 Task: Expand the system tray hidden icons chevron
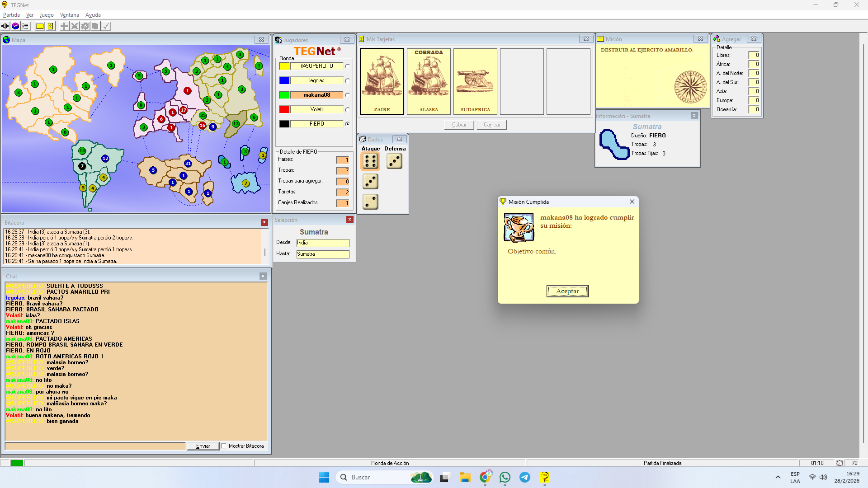pyautogui.click(x=778, y=477)
